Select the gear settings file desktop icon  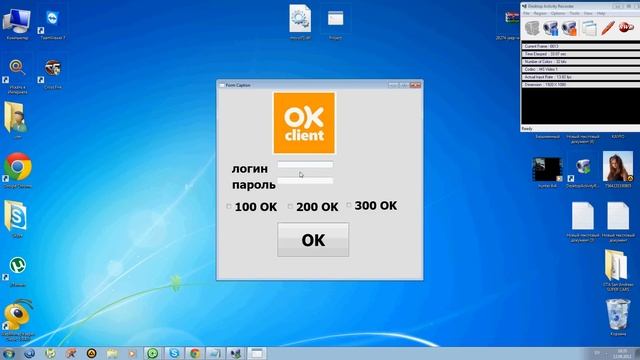point(300,22)
